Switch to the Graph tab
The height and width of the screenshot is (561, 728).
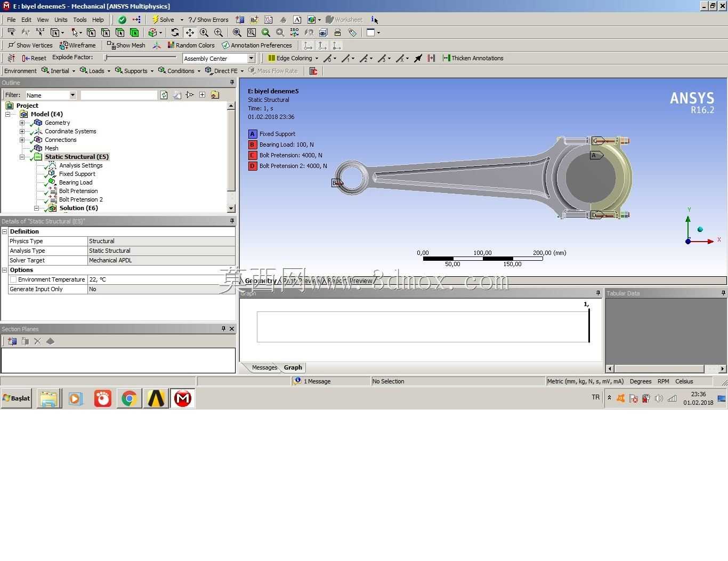click(293, 367)
